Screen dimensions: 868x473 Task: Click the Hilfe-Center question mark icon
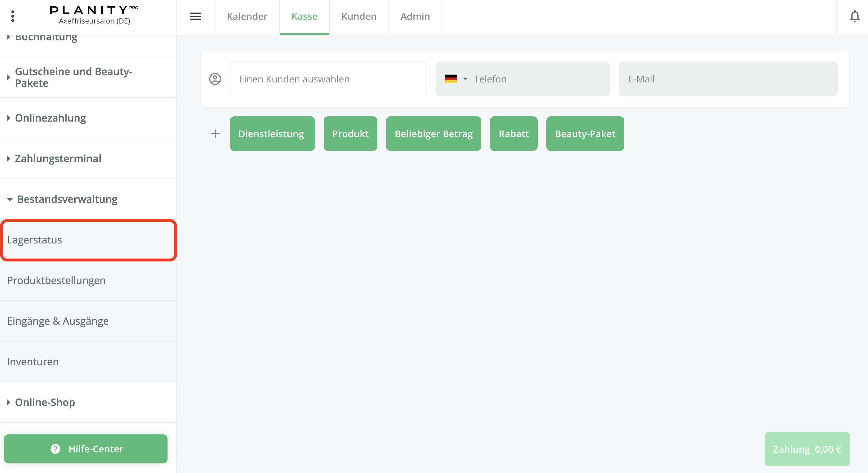(x=55, y=449)
